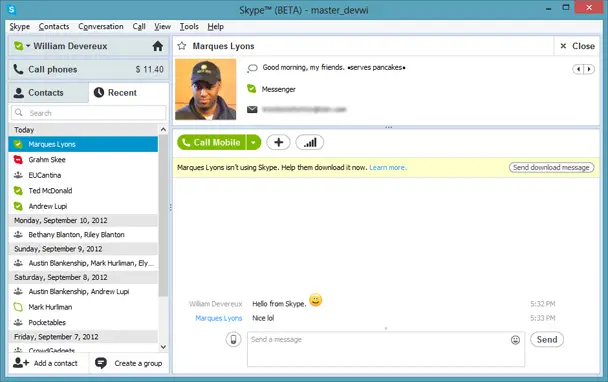Click the mood message speech bubble icon
The width and height of the screenshot is (608, 382).
[x=252, y=68]
